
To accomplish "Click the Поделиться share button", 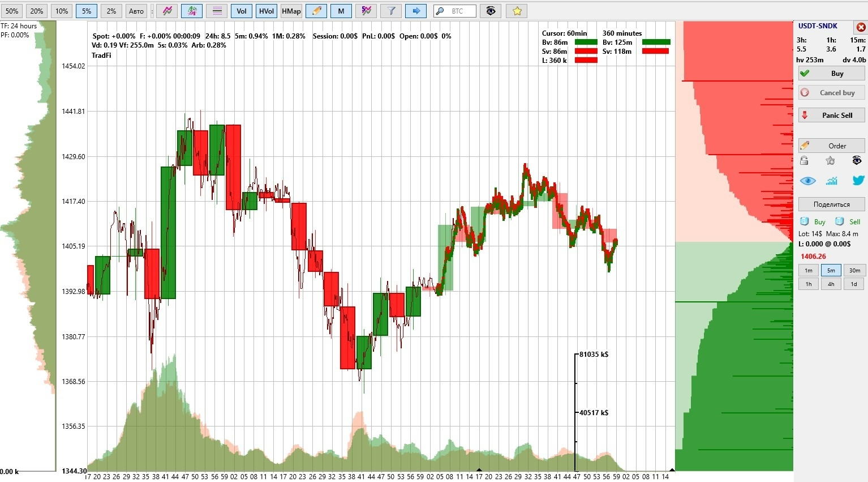I will (x=831, y=204).
